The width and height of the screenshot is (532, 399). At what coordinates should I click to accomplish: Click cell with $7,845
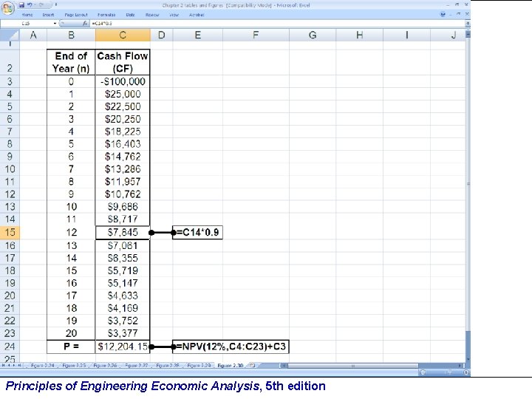[123, 233]
